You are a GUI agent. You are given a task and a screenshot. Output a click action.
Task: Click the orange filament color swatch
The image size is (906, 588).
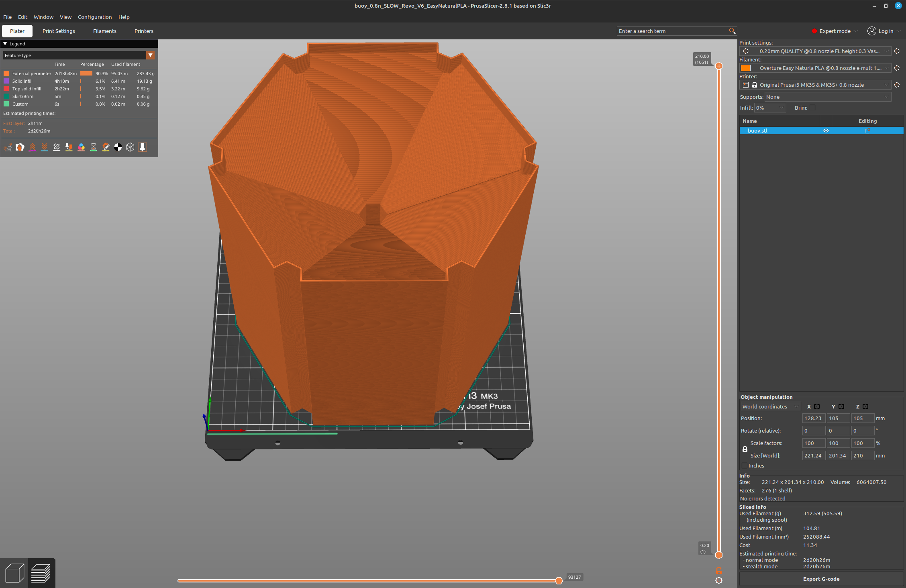click(746, 68)
